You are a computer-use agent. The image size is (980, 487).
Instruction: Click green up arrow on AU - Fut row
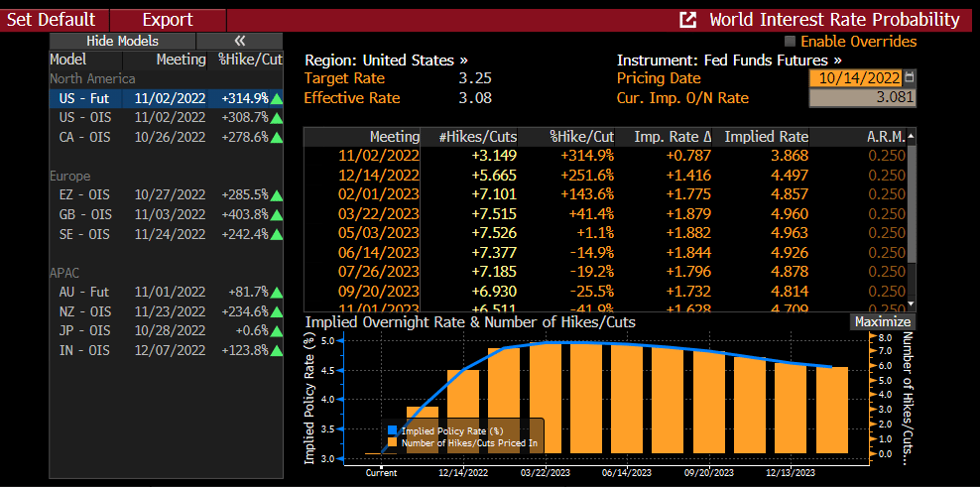point(277,293)
